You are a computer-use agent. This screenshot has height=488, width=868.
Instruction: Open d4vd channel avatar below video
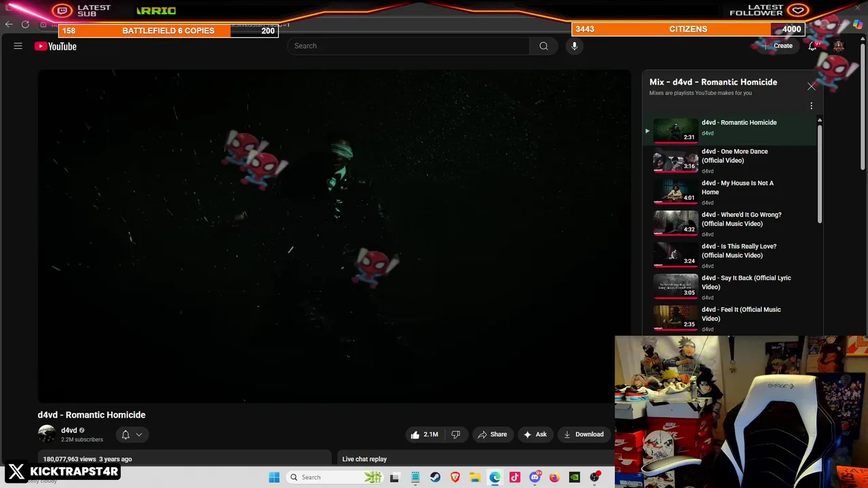(47, 434)
